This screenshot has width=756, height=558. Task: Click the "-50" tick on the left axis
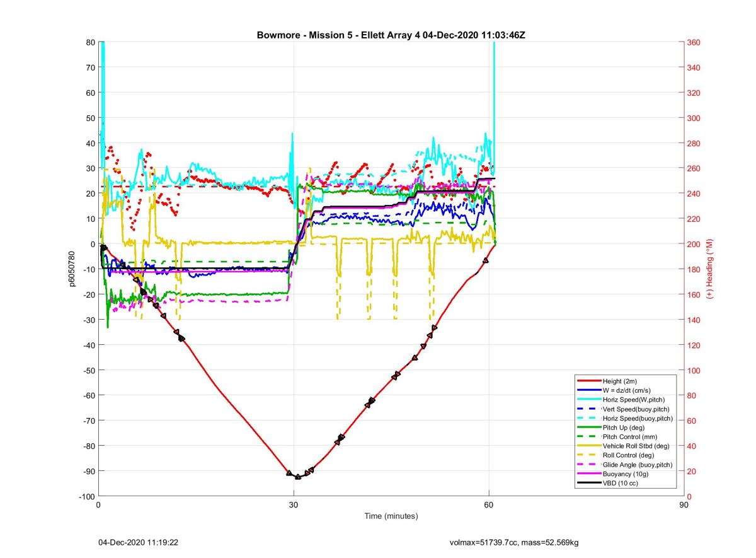click(x=89, y=370)
